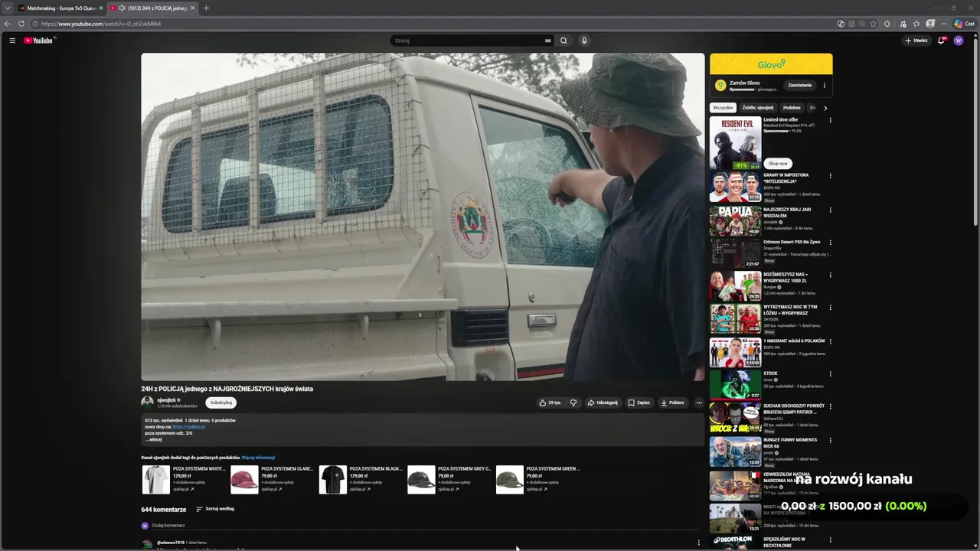Open the ojsklep.pl link in description
This screenshot has height=551, width=980.
click(188, 427)
